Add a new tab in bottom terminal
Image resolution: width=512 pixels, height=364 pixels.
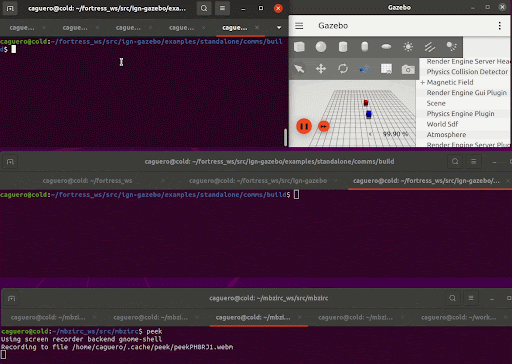coord(12,298)
